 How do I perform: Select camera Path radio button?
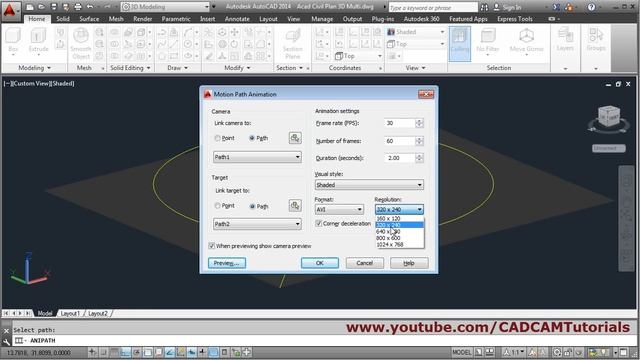click(252, 138)
